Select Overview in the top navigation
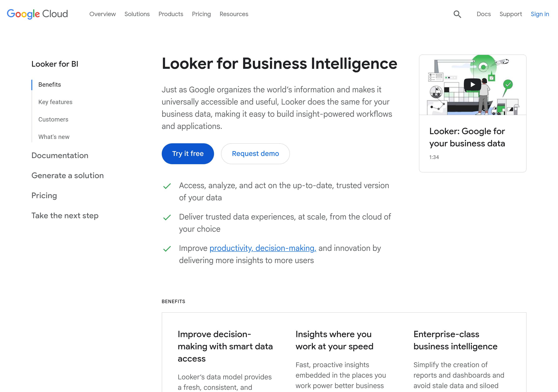The width and height of the screenshot is (558, 392). 103,14
